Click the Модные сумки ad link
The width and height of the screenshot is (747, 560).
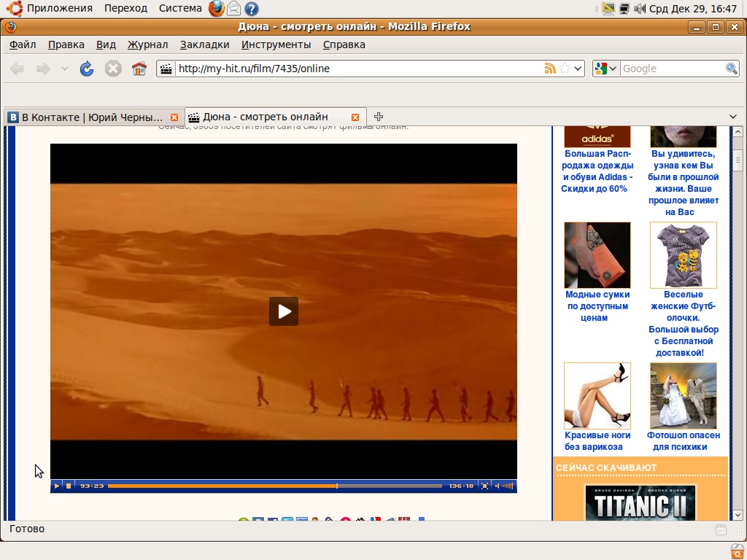point(597,306)
